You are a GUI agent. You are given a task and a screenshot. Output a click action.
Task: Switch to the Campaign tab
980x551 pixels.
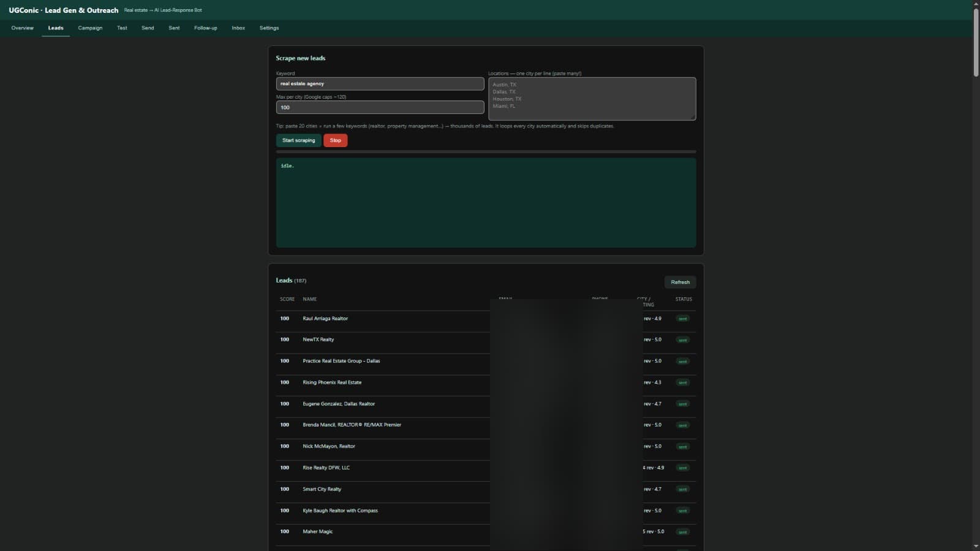90,28
